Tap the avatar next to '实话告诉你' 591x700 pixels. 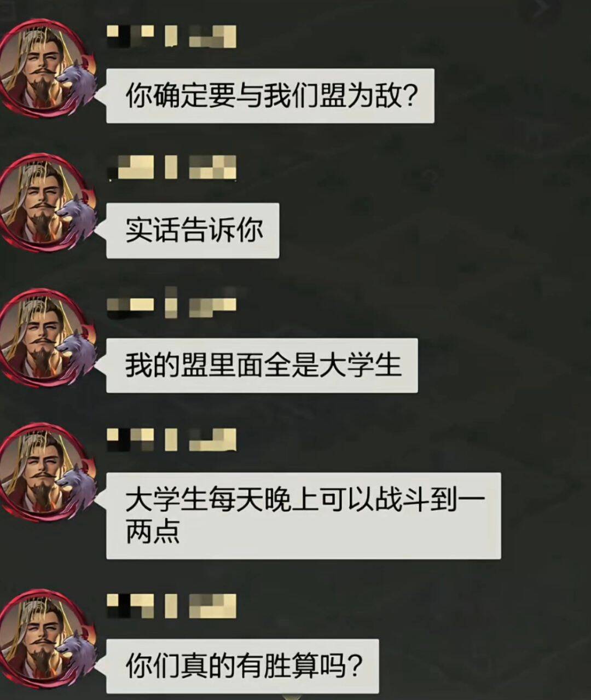[x=48, y=203]
